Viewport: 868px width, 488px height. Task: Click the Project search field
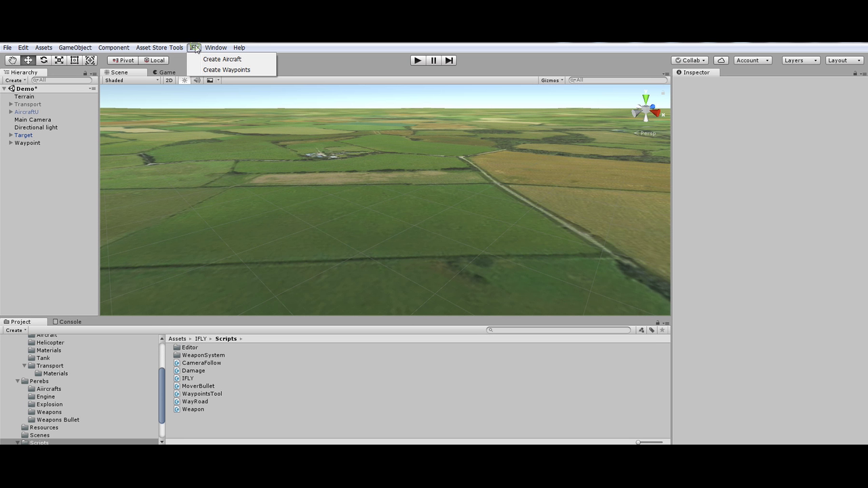(559, 330)
